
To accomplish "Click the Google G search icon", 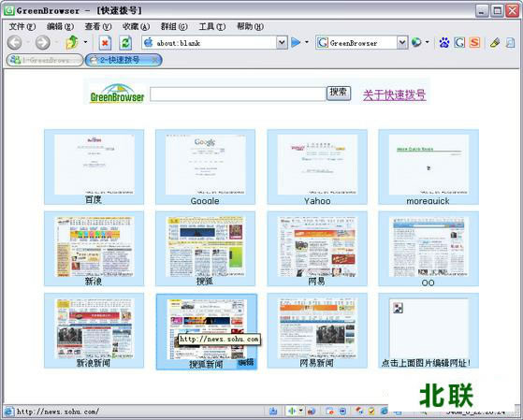I will [459, 43].
